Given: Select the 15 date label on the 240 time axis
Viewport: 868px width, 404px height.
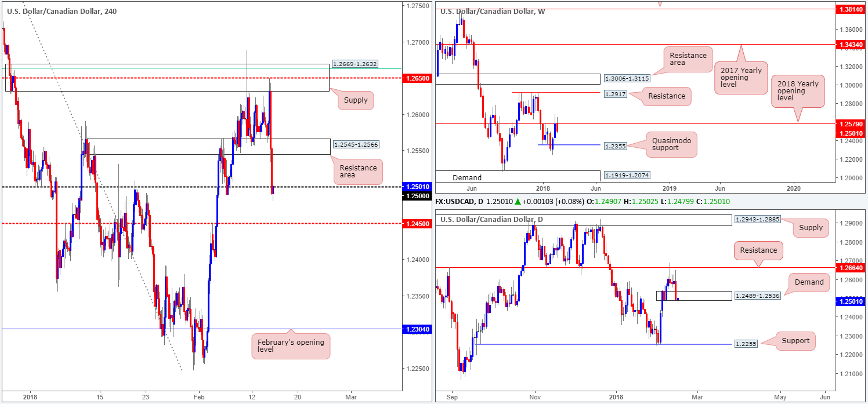Looking at the screenshot, I should (x=99, y=396).
